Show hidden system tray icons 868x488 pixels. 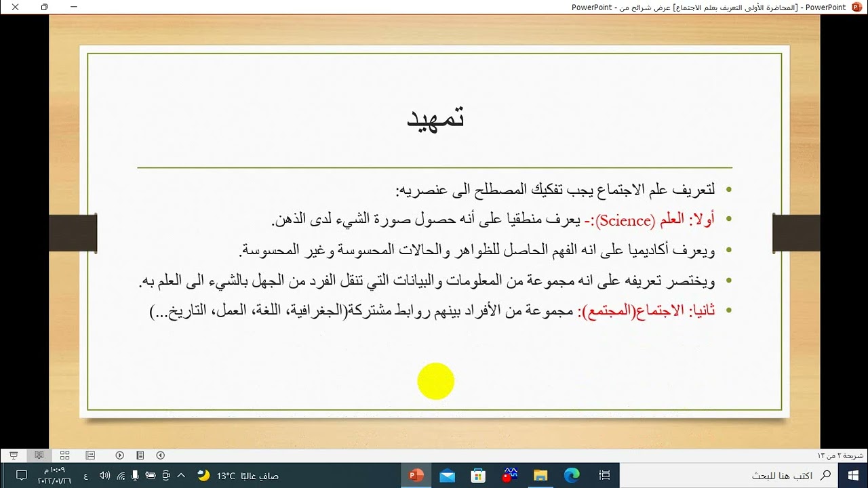[x=180, y=476]
